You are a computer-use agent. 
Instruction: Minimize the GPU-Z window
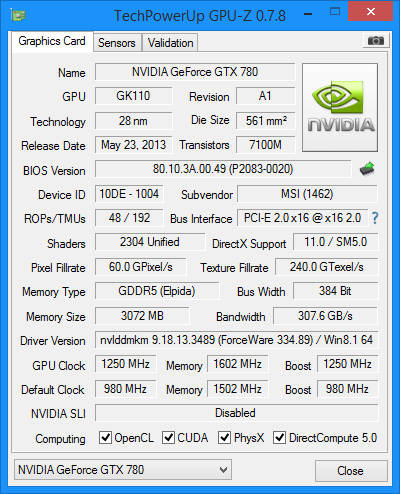tap(308, 14)
